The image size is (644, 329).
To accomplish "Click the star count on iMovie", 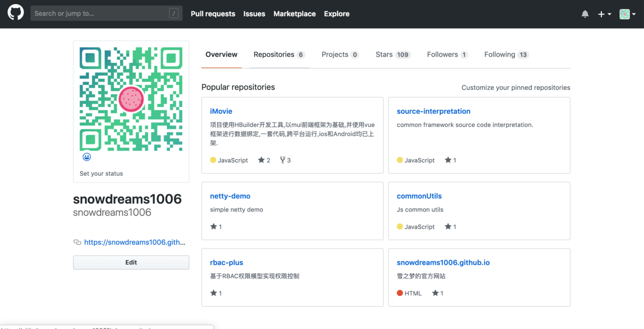I will click(264, 160).
